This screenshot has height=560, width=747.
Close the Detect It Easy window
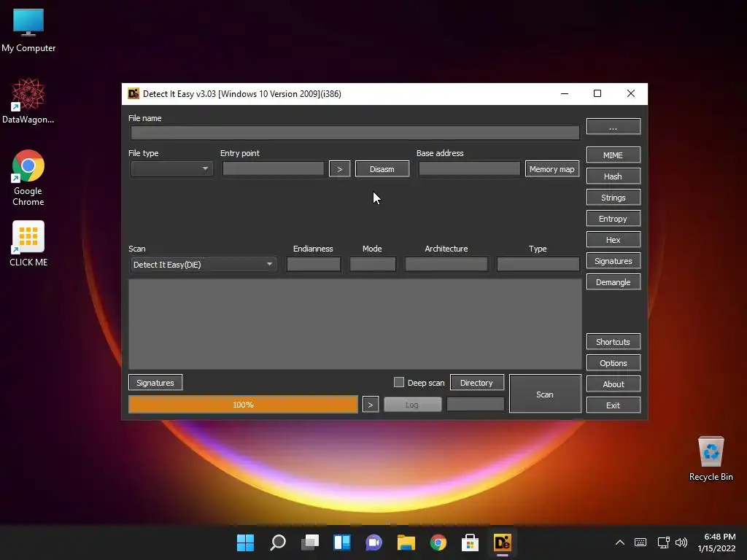(631, 94)
